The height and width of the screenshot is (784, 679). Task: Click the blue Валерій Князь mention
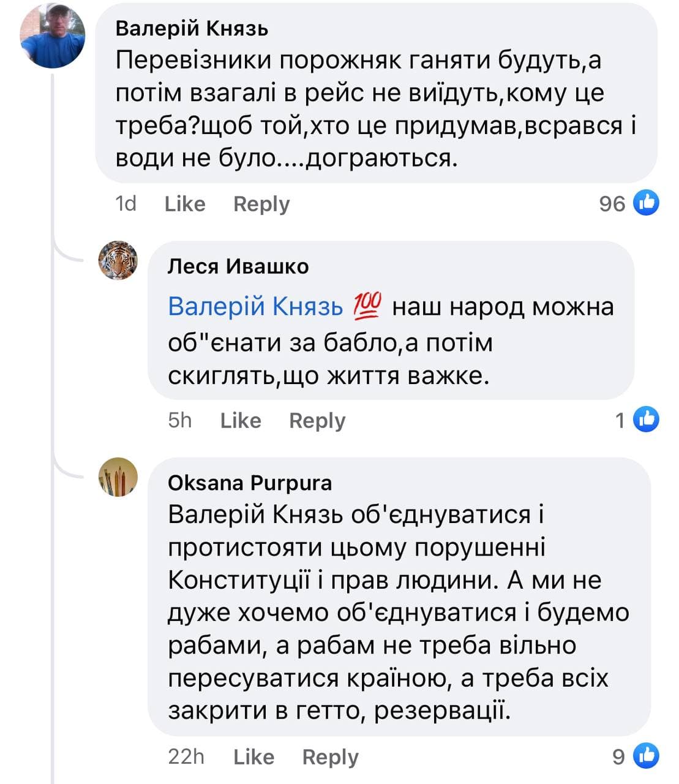coord(255,306)
